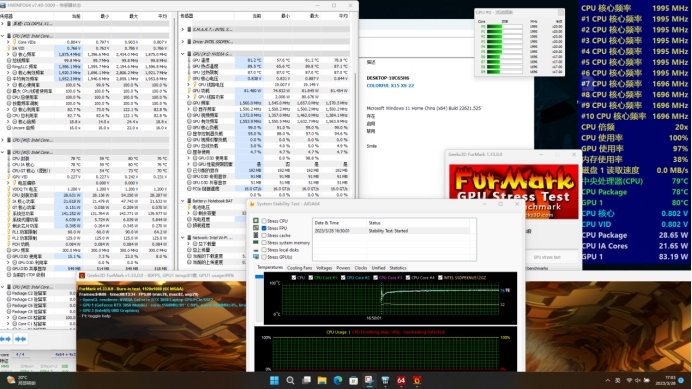The height and width of the screenshot is (389, 692).
Task: Click AIDA64 flame icon in System Stability Test title
Action: pos(252,204)
